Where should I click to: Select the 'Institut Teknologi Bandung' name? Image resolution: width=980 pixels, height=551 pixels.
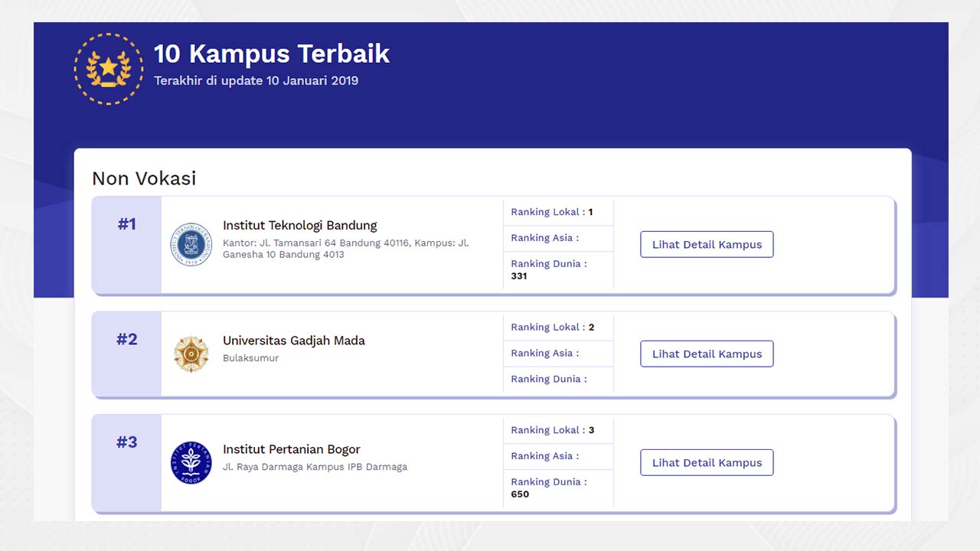pos(300,225)
